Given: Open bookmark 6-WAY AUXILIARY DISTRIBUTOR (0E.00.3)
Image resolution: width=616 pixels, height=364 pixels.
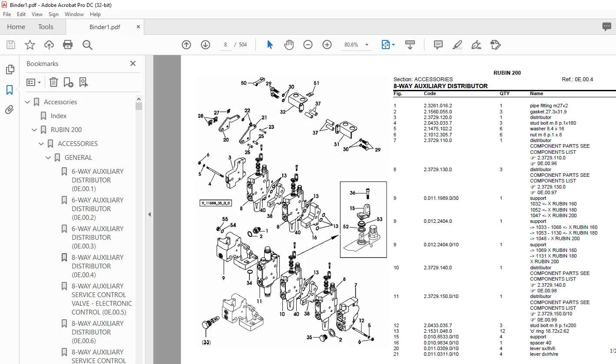Looking at the screenshot, I should click(x=98, y=238).
